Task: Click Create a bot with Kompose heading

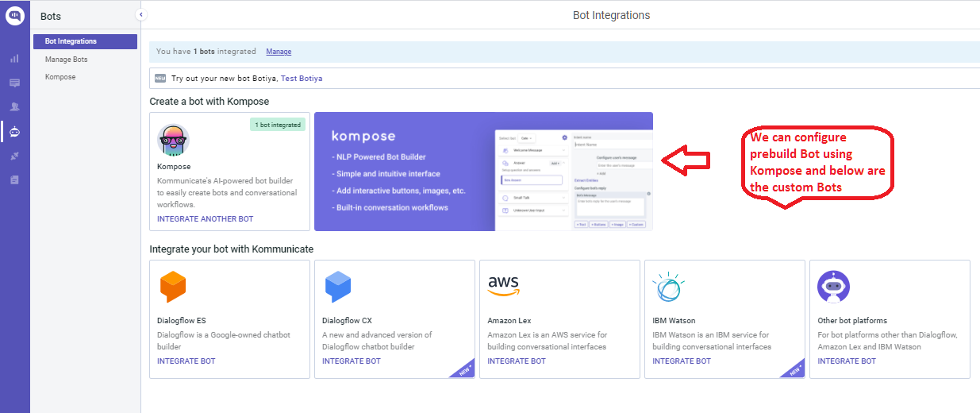Action: 209,102
